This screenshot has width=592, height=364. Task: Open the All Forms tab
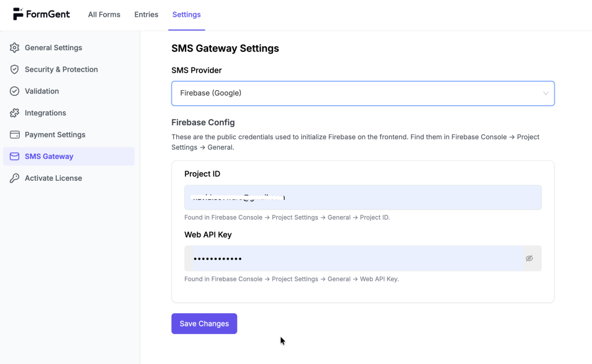[x=104, y=14]
